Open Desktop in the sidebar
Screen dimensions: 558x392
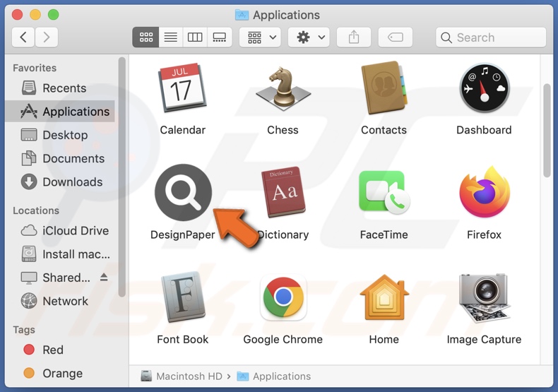pos(60,135)
